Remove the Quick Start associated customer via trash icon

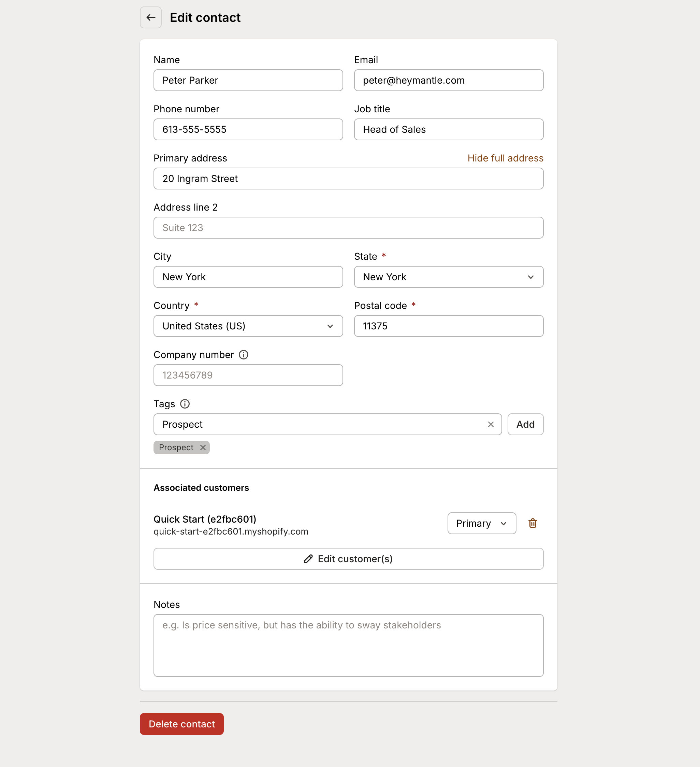[532, 523]
